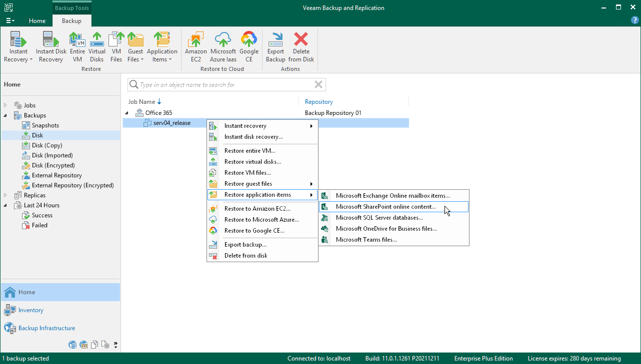The width and height of the screenshot is (641, 364).
Task: Expand the Jobs tree node
Action: point(5,105)
